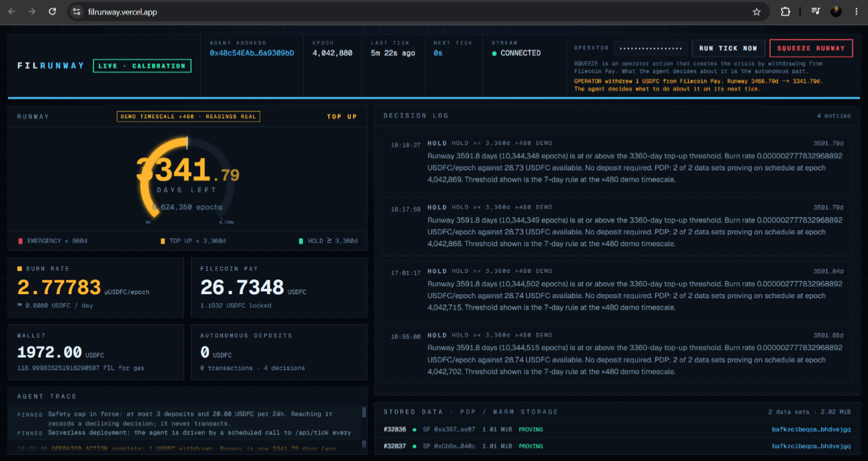The height and width of the screenshot is (461, 868).
Task: Click the 3591.84d value in 17:01:17 entry
Action: pos(828,272)
